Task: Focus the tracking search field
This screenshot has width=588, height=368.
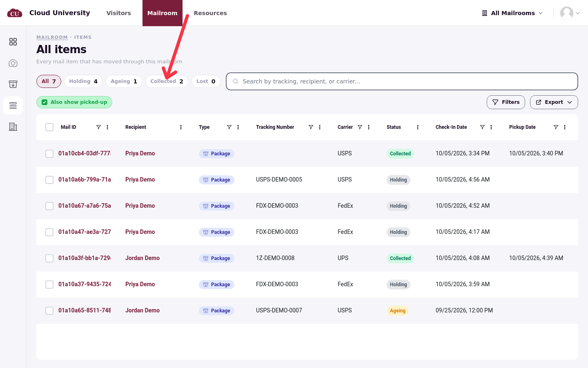Action: tap(402, 81)
